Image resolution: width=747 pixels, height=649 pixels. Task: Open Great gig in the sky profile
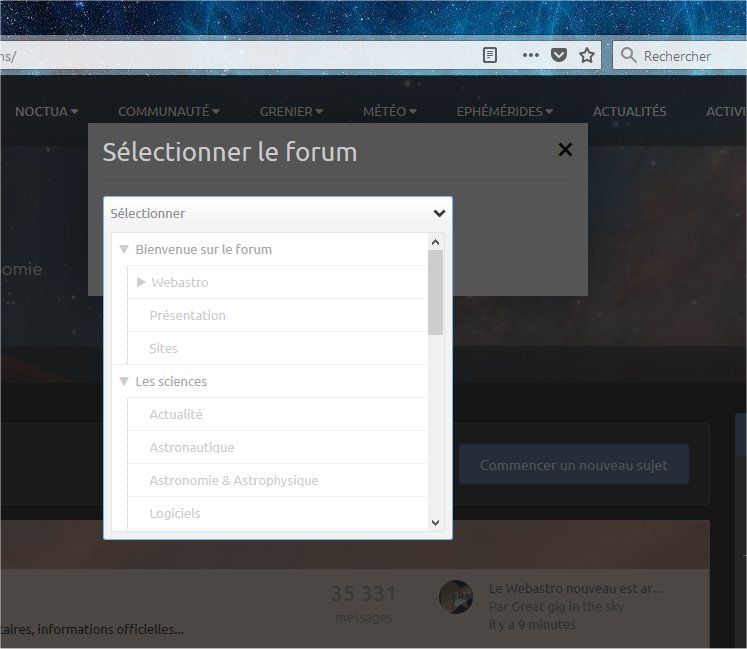coord(567,607)
